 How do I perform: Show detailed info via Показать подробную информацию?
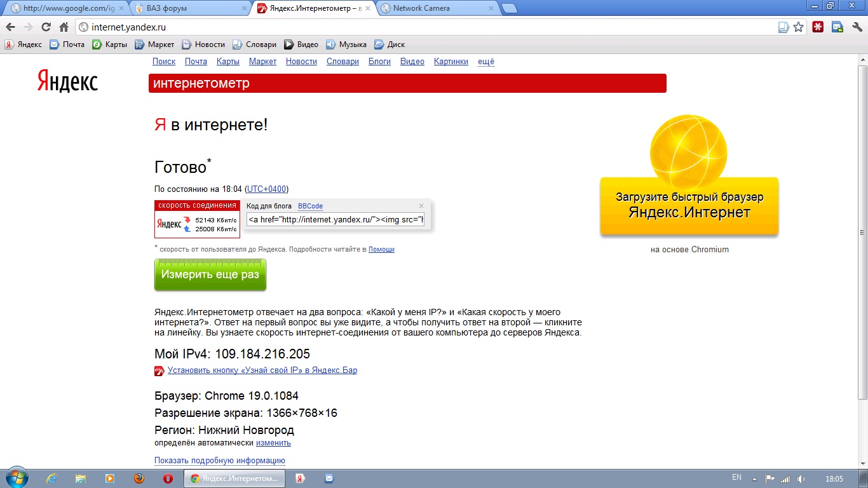click(x=220, y=461)
